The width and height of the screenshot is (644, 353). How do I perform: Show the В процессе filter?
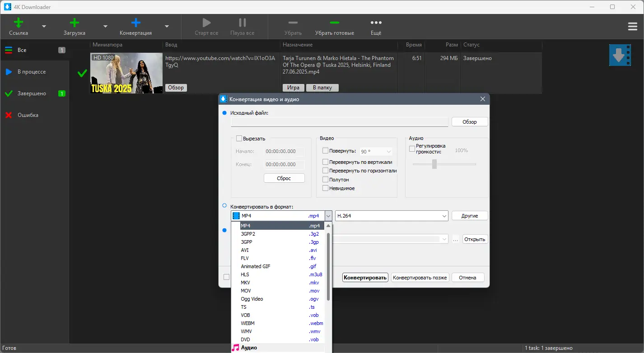pyautogui.click(x=34, y=72)
